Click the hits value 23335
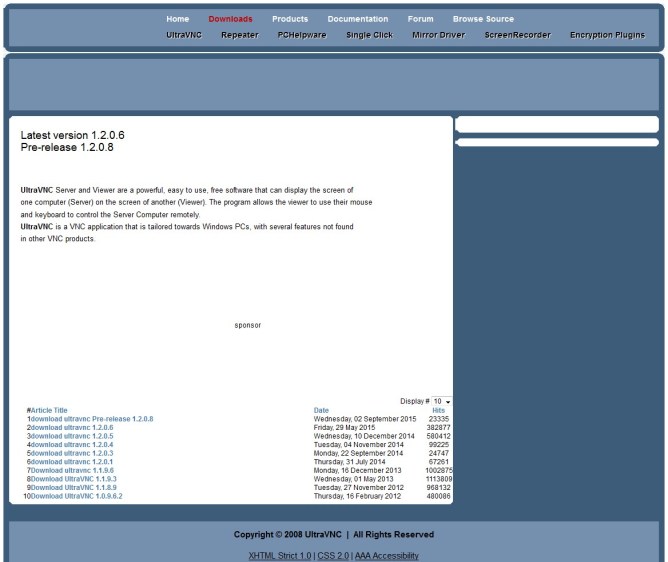The height and width of the screenshot is (562, 668). [439, 419]
